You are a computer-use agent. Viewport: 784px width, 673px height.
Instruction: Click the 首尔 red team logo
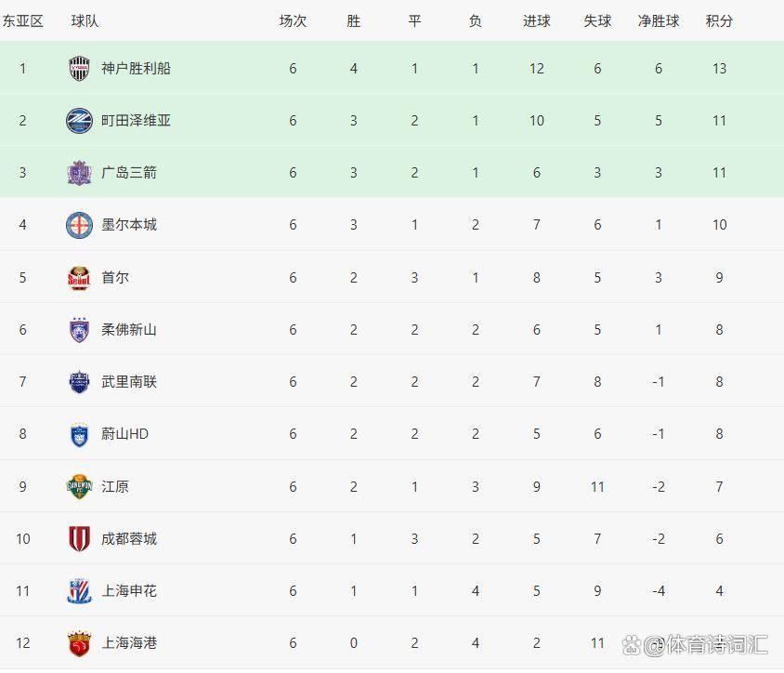pyautogui.click(x=79, y=278)
